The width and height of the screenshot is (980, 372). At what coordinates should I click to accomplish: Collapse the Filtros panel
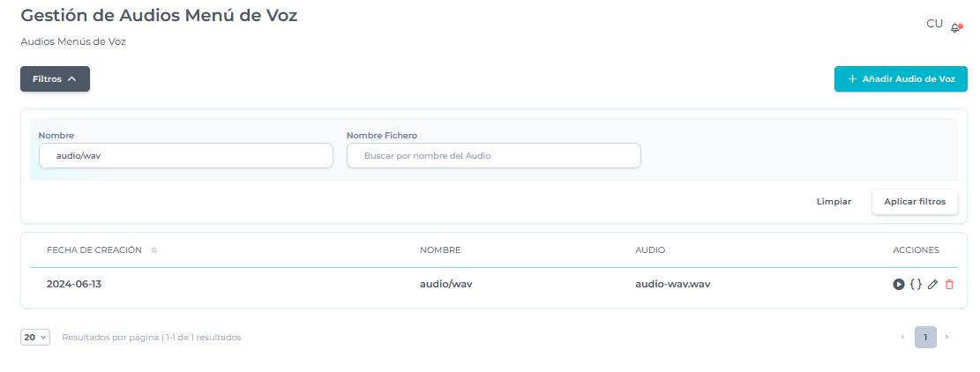55,78
